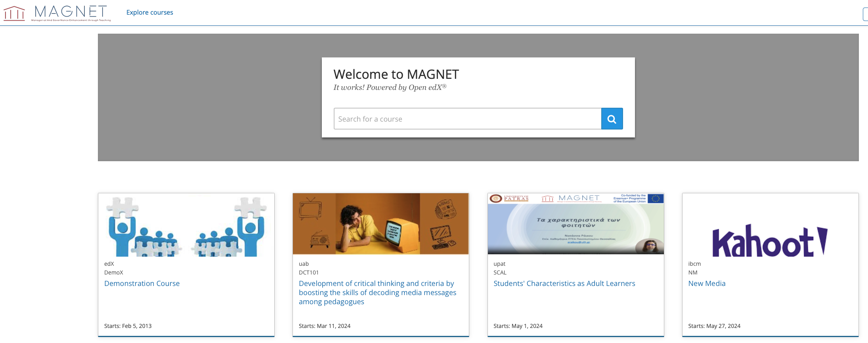Open the Explore courses link
Image resolution: width=868 pixels, height=343 pixels.
(x=150, y=12)
